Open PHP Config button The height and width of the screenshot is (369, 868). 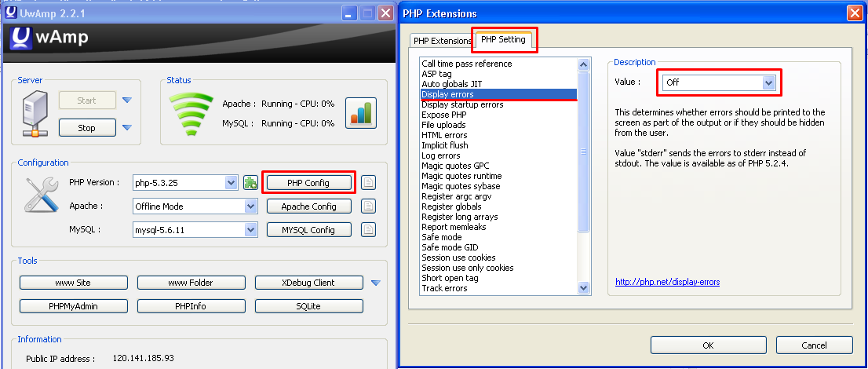coord(309,182)
